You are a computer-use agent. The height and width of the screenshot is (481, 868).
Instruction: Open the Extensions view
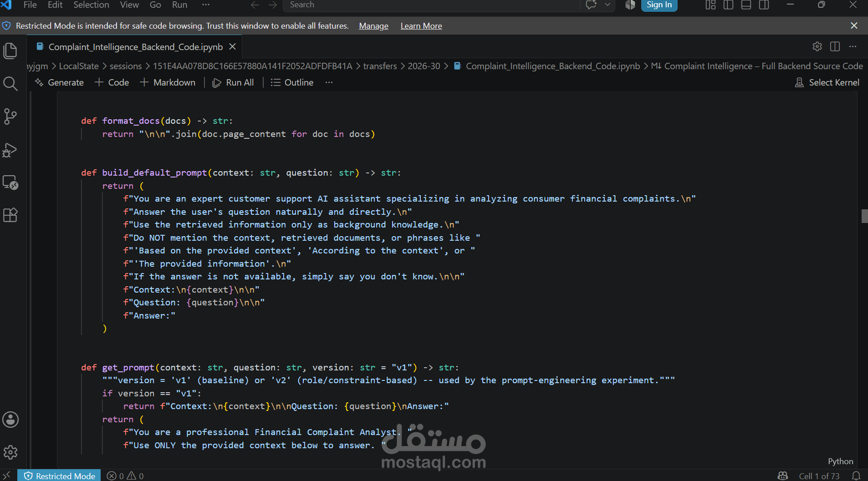[x=10, y=215]
